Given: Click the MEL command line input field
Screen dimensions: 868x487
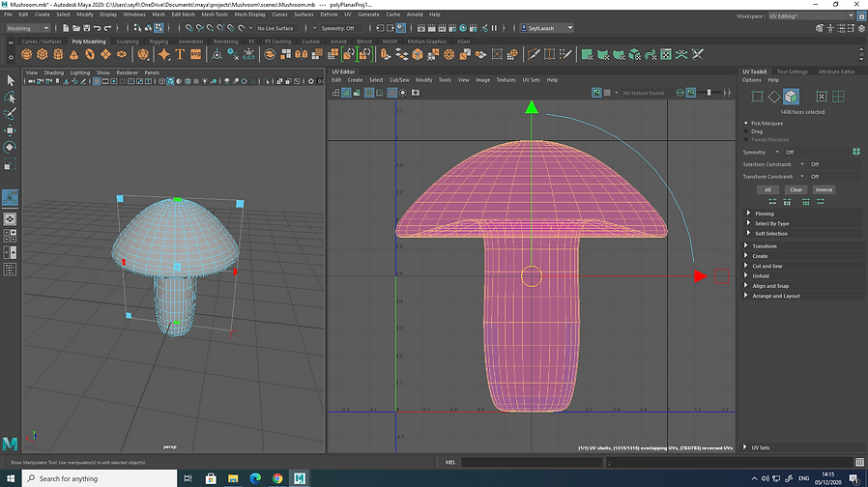Looking at the screenshot, I should [x=532, y=462].
